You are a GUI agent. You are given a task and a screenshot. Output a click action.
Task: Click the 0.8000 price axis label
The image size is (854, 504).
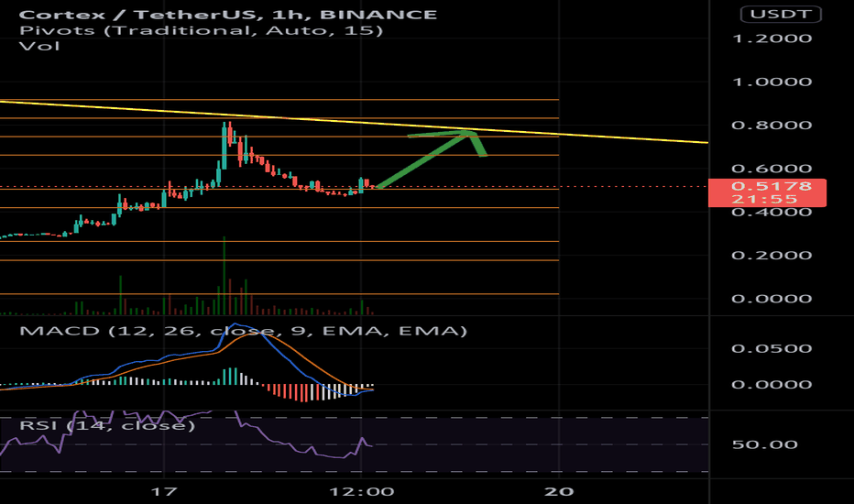772,125
